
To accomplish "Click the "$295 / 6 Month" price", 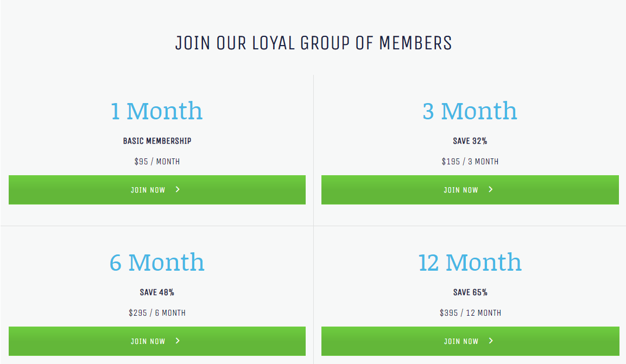I will click(x=157, y=313).
